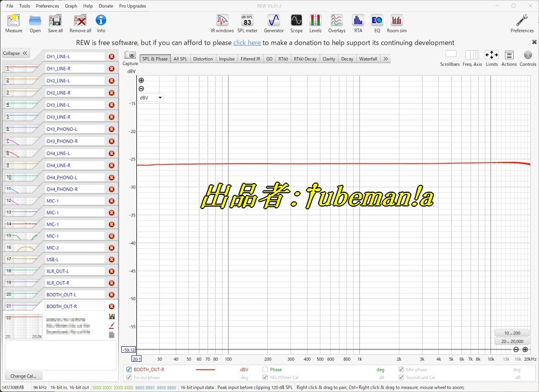Launch the signal Generator
The height and width of the screenshot is (392, 539).
tap(274, 24)
